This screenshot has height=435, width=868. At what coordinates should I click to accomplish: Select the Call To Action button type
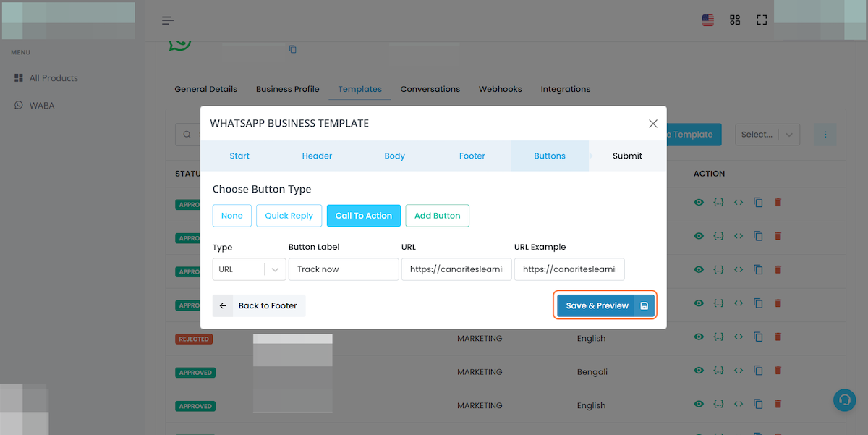click(x=364, y=216)
